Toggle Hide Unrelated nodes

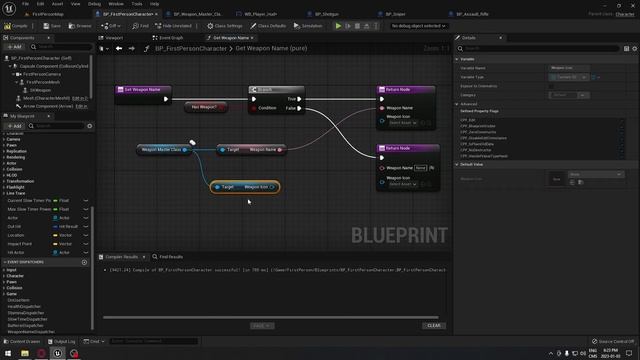coord(173,26)
